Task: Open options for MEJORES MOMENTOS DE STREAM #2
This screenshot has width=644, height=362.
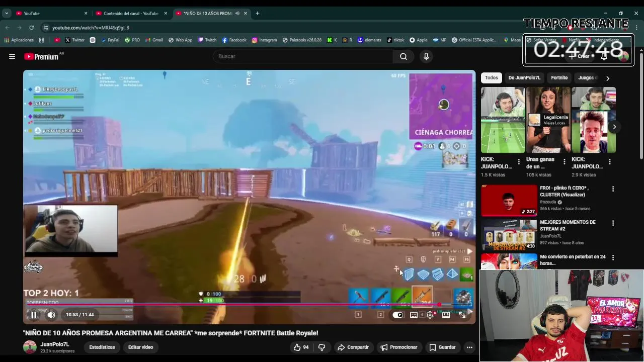Action: pyautogui.click(x=613, y=223)
